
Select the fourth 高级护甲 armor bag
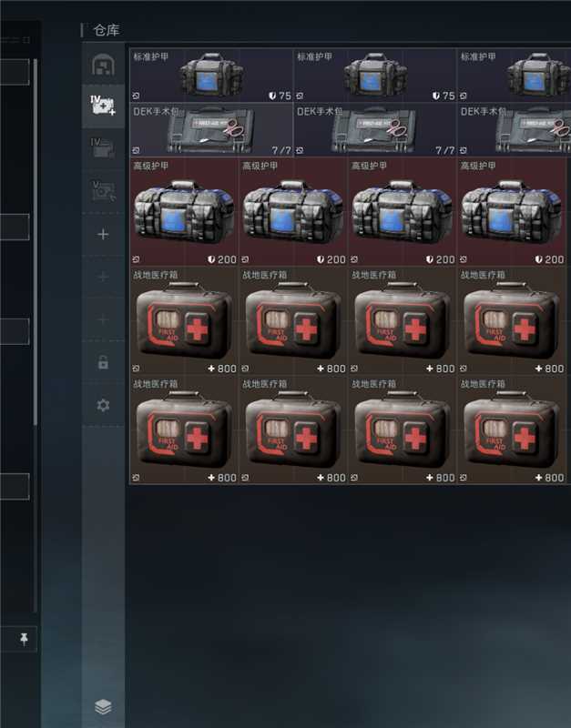point(512,212)
